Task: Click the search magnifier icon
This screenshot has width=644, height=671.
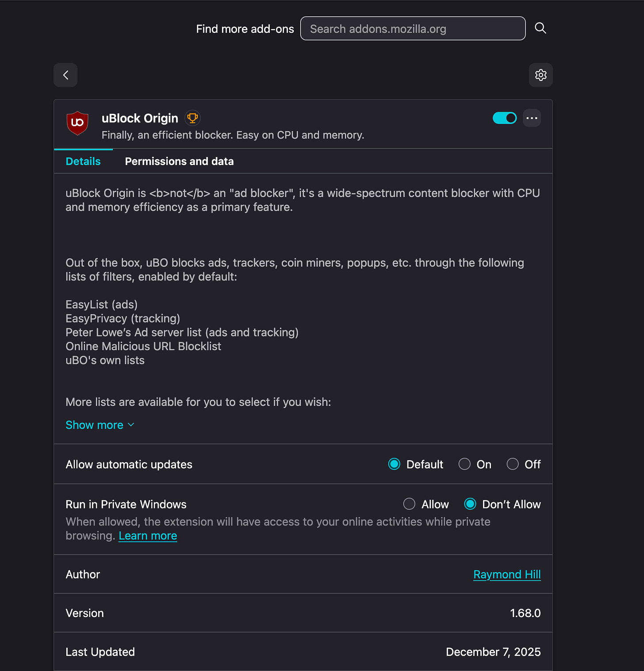Action: (x=540, y=28)
